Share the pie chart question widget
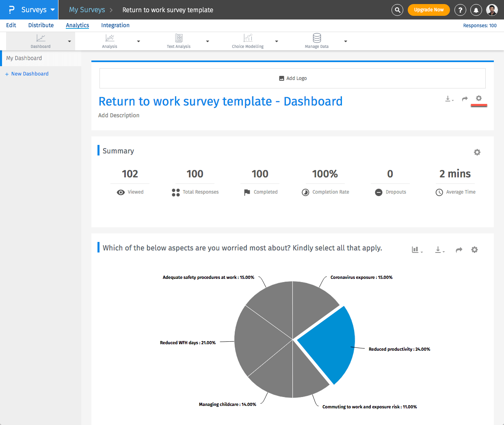The width and height of the screenshot is (504, 425). (459, 250)
